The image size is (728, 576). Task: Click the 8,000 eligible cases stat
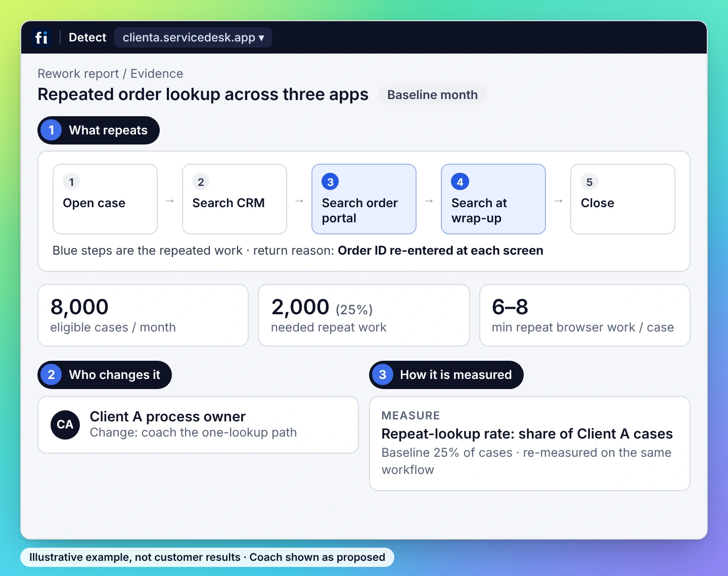(143, 315)
